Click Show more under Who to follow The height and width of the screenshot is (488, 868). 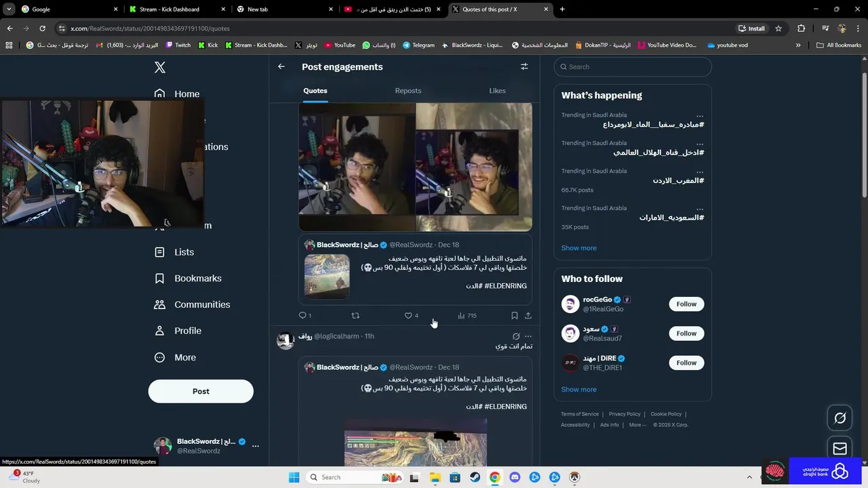pyautogui.click(x=579, y=390)
